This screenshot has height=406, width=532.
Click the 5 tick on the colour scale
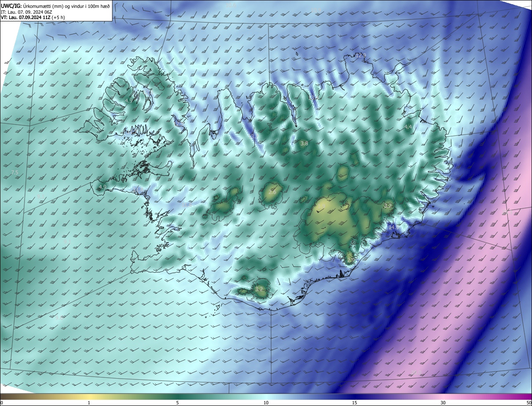tap(177, 403)
